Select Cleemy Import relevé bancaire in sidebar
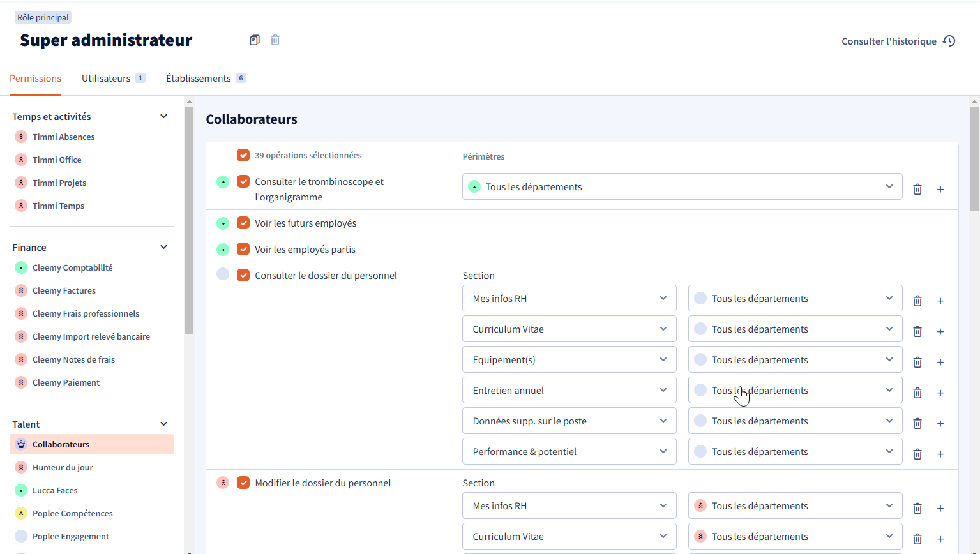Image resolution: width=980 pixels, height=554 pixels. [91, 336]
